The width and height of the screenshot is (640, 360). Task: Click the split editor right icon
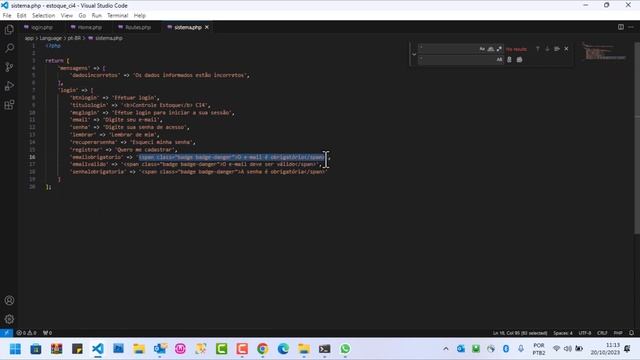620,27
